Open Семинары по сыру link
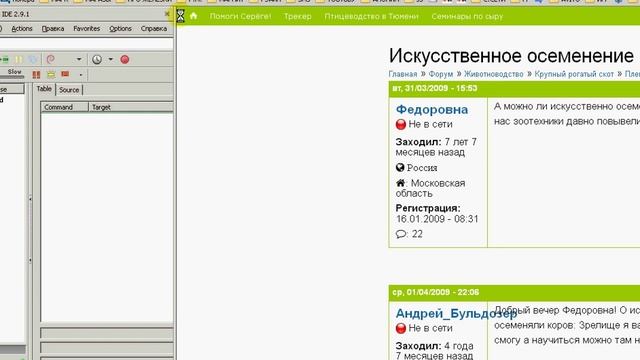Viewport: 640px width, 360px height. pyautogui.click(x=467, y=16)
